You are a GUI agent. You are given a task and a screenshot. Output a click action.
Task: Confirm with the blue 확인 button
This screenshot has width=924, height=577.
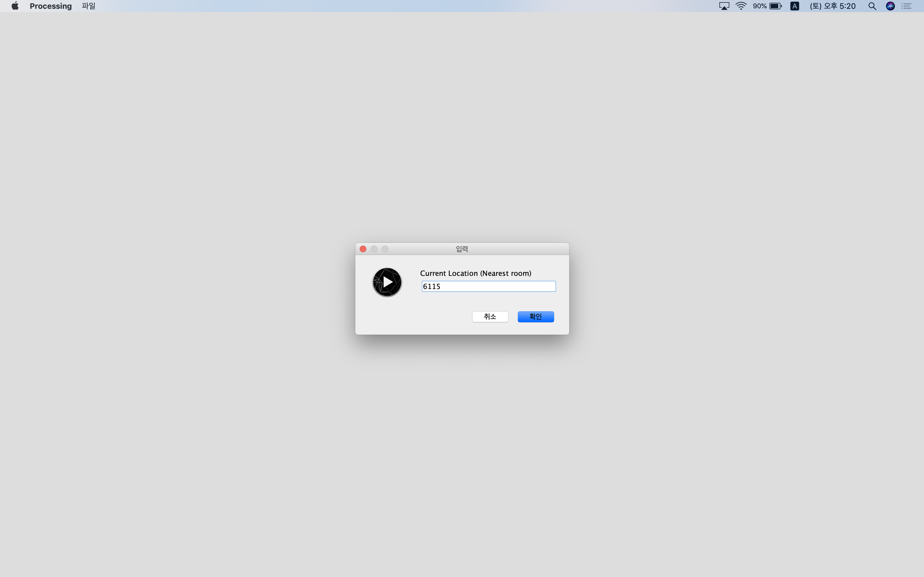point(535,317)
